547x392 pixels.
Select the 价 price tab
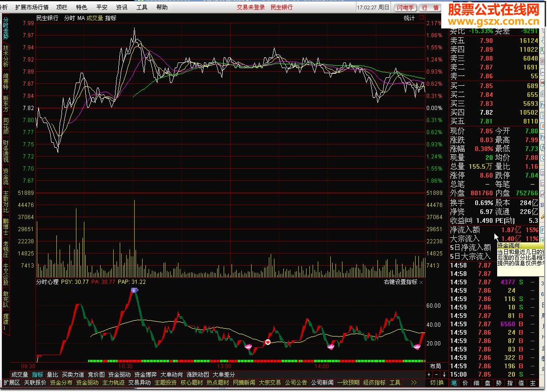coord(465,383)
